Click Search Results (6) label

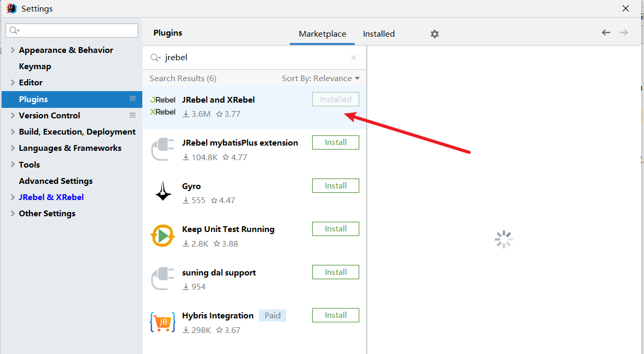(x=183, y=79)
